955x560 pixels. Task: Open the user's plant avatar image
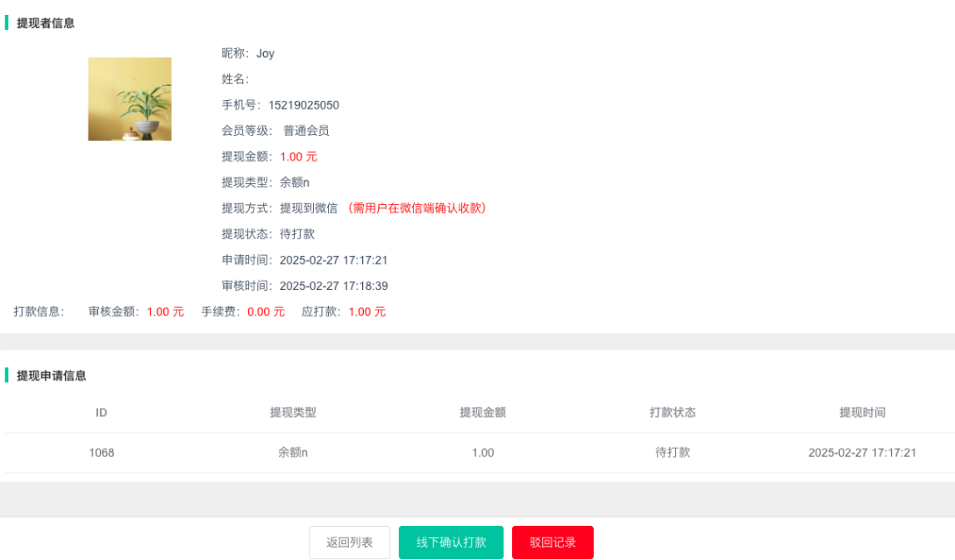130,99
